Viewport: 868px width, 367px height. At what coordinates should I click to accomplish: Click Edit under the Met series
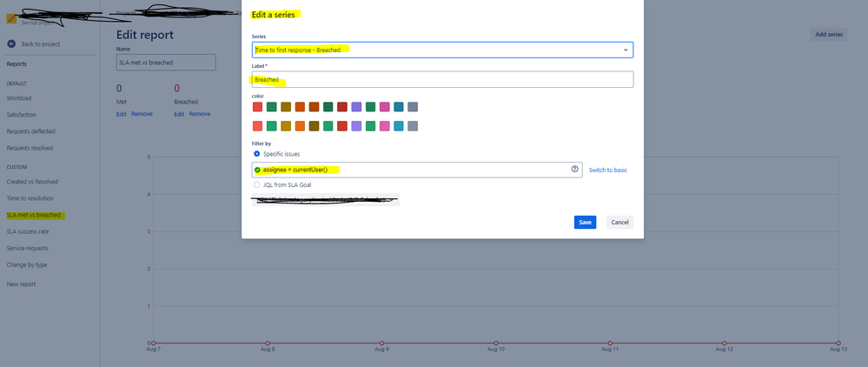[122, 114]
